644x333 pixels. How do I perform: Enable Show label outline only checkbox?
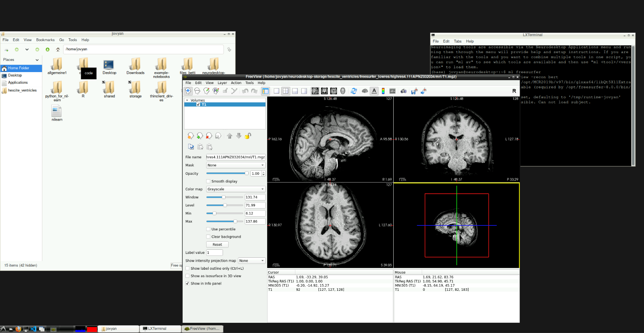(188, 268)
